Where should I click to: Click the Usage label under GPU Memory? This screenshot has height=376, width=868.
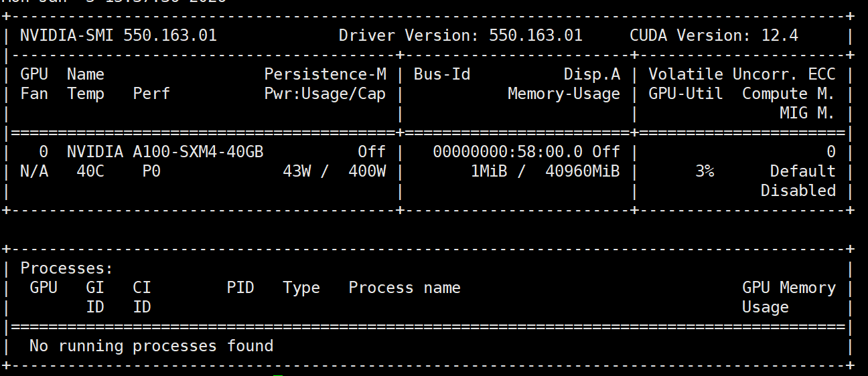(765, 307)
